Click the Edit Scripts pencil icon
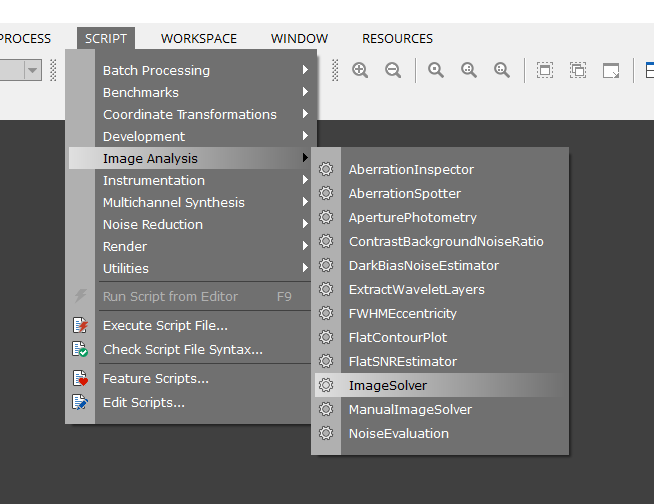 pyautogui.click(x=81, y=403)
